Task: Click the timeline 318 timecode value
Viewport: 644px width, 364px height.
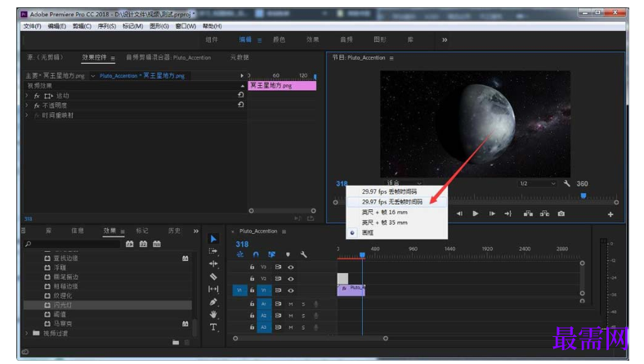Action: tap(242, 245)
